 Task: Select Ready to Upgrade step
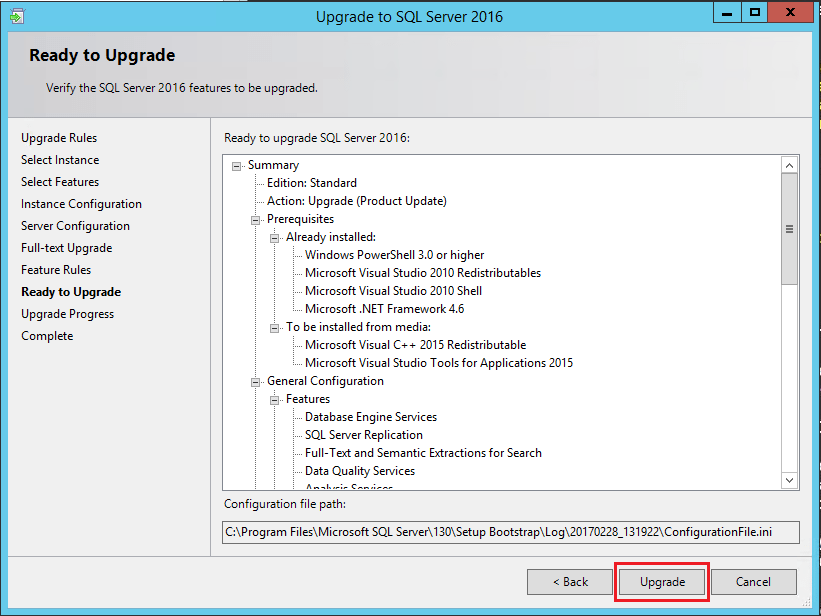point(71,292)
